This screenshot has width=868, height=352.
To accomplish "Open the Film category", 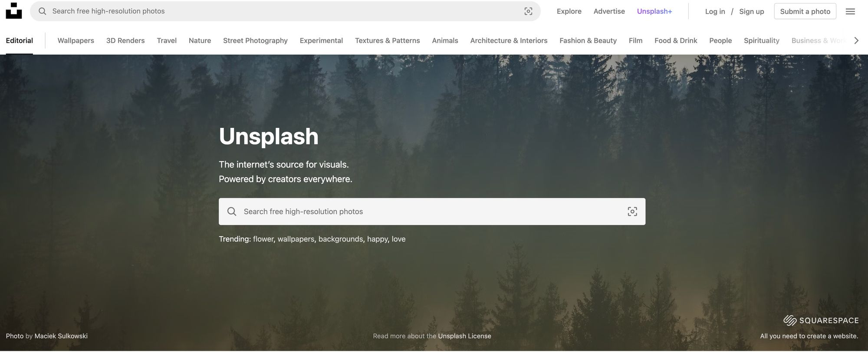I will pyautogui.click(x=635, y=40).
